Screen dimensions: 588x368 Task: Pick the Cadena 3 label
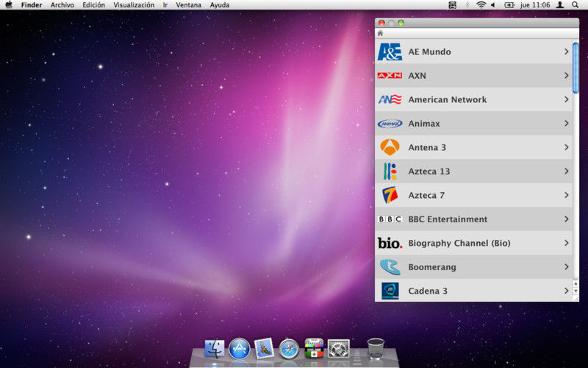428,291
